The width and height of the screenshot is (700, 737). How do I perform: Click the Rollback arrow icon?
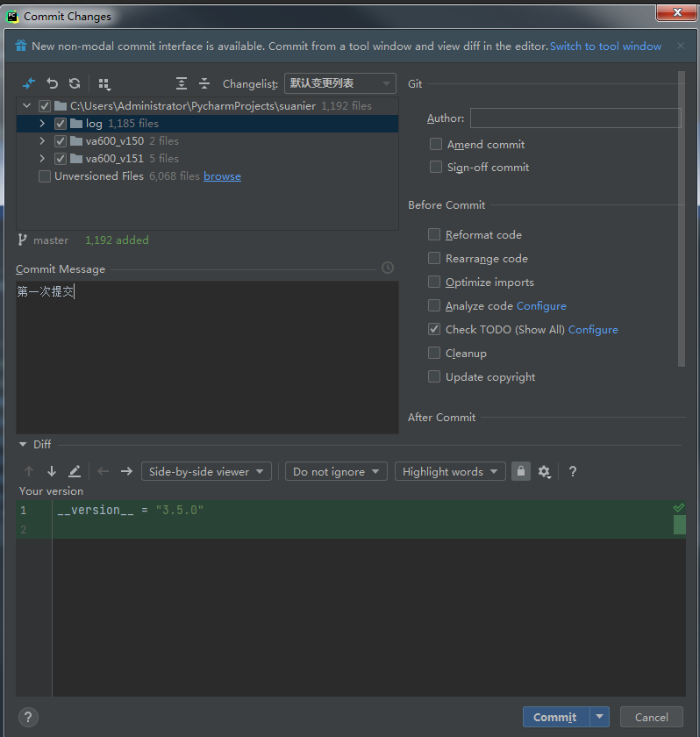point(52,83)
